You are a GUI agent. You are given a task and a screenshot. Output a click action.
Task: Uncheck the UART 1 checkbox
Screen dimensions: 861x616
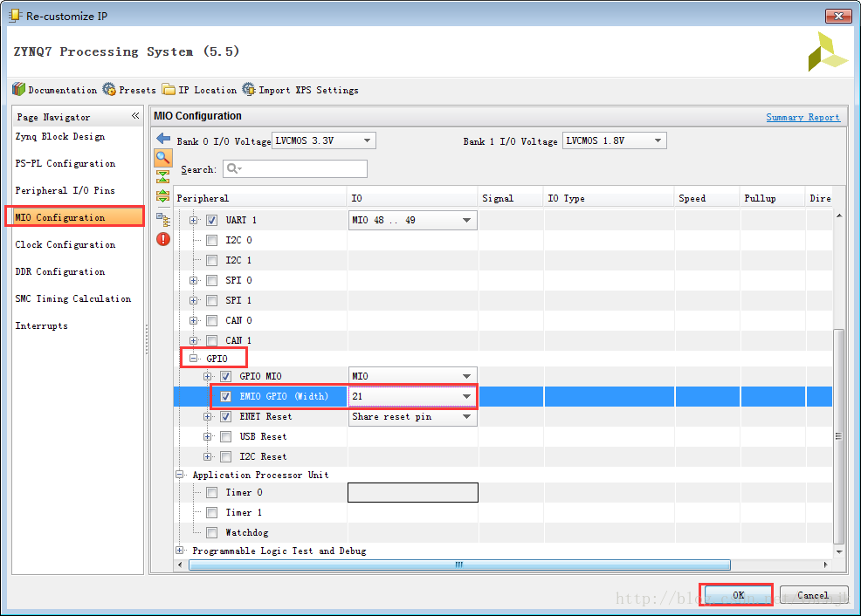[x=211, y=221]
